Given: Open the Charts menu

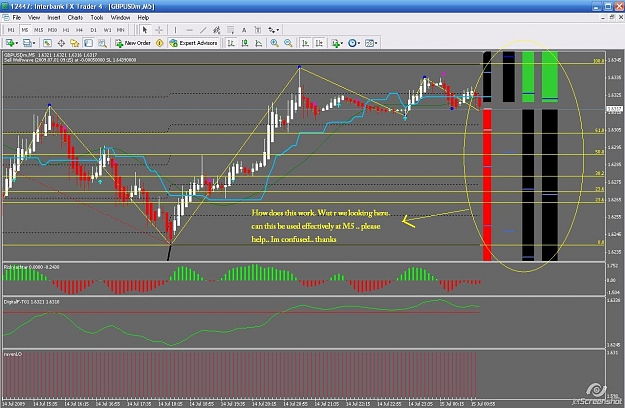Looking at the screenshot, I should tap(75, 18).
